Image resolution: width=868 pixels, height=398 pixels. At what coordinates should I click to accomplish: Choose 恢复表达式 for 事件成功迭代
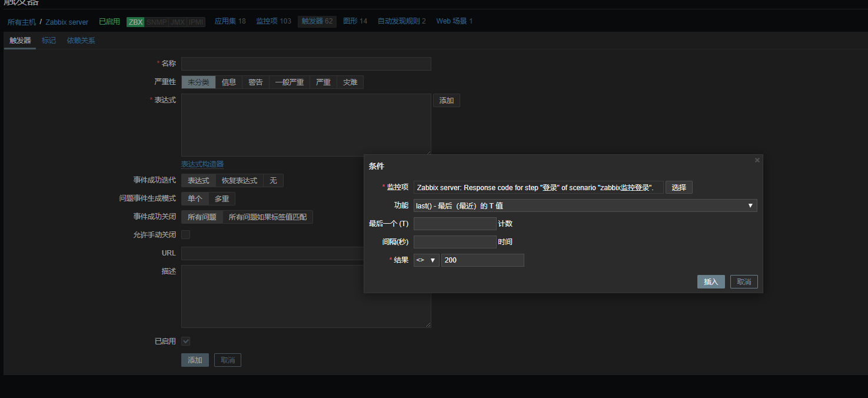point(239,181)
